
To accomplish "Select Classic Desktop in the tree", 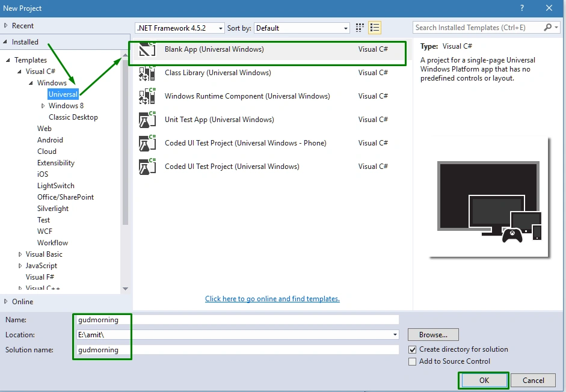I will tap(73, 117).
